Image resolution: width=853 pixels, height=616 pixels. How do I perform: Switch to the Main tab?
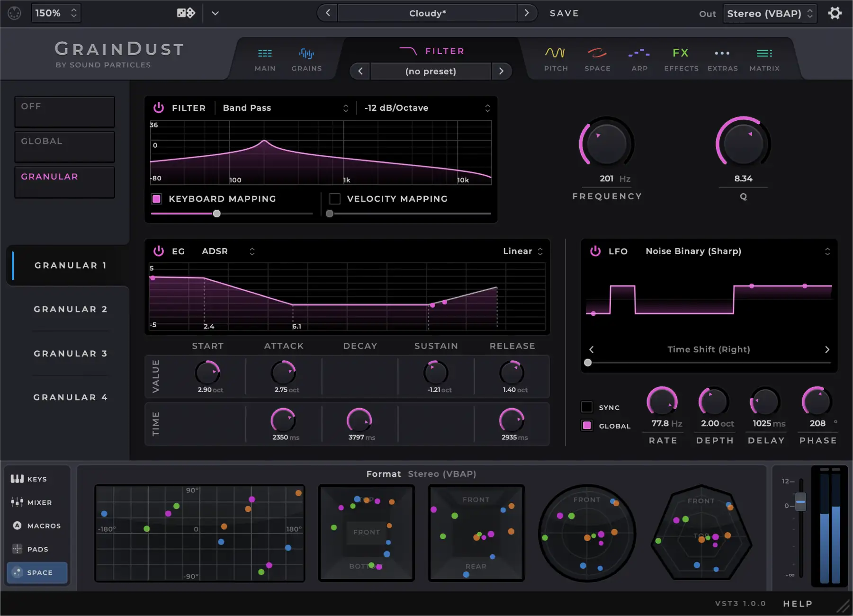[265, 58]
